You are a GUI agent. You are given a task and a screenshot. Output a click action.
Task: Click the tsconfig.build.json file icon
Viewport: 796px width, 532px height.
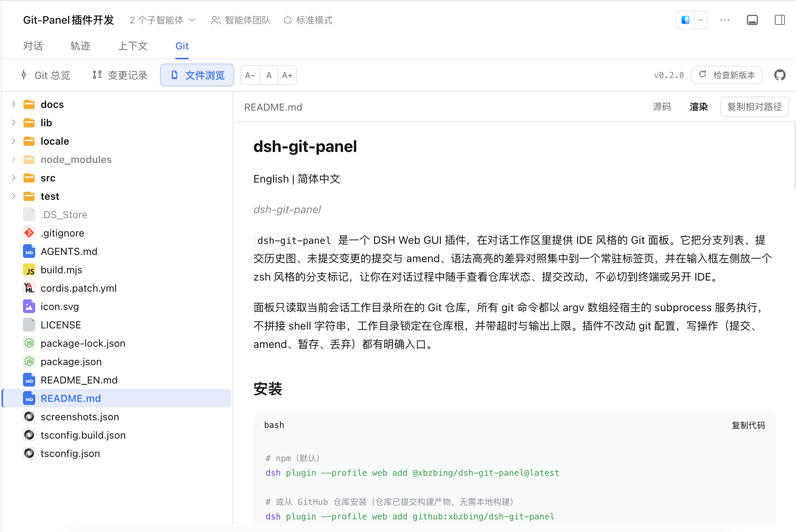pos(29,435)
